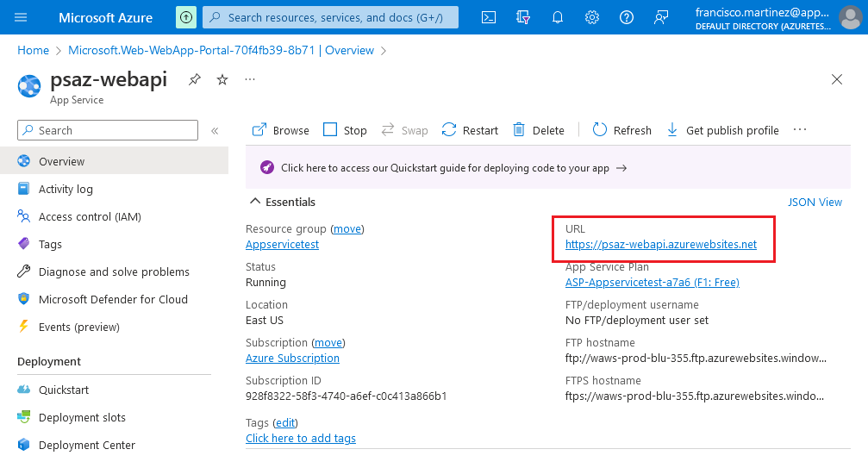The image size is (868, 468).
Task: Click the user account avatar
Action: 850,17
